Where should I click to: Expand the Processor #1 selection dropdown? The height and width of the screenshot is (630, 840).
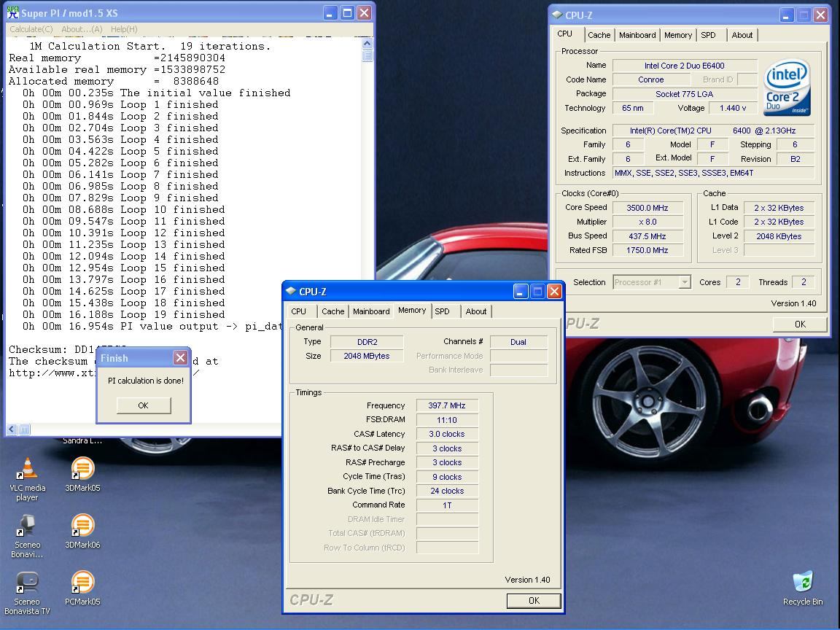click(685, 282)
